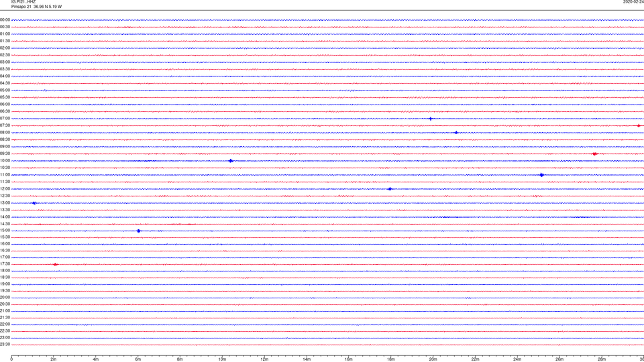644x362 pixels.
Task: Select the 17:30 time row label
Action: coord(5,264)
